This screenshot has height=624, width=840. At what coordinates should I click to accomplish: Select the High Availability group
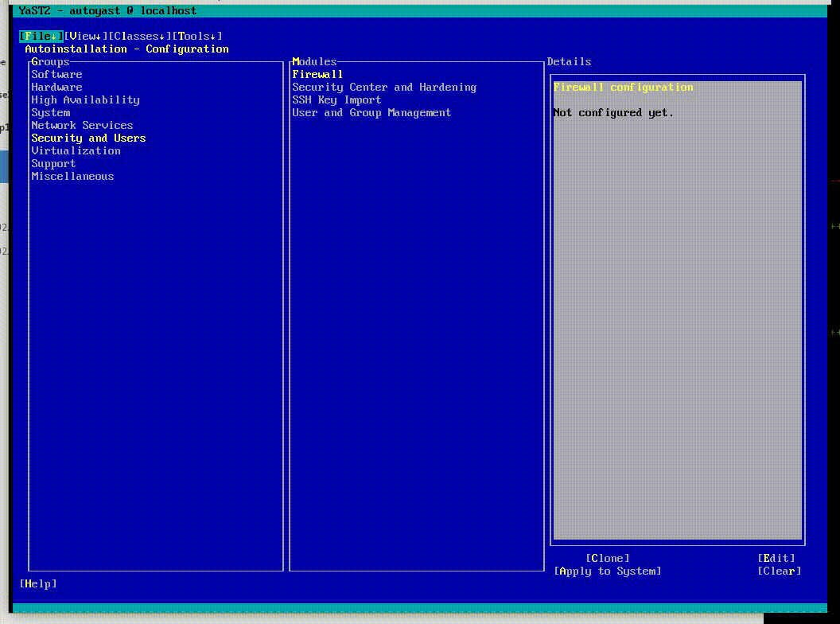point(85,99)
